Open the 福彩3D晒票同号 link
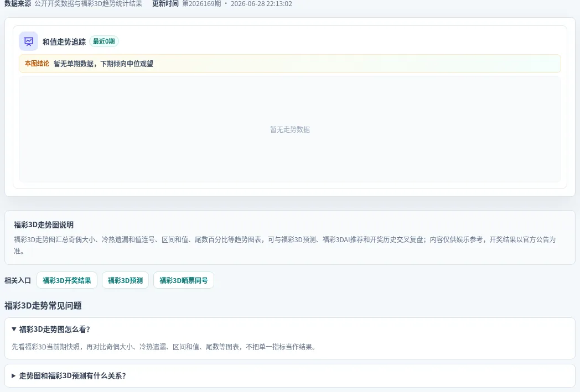580x392 pixels. tap(184, 280)
